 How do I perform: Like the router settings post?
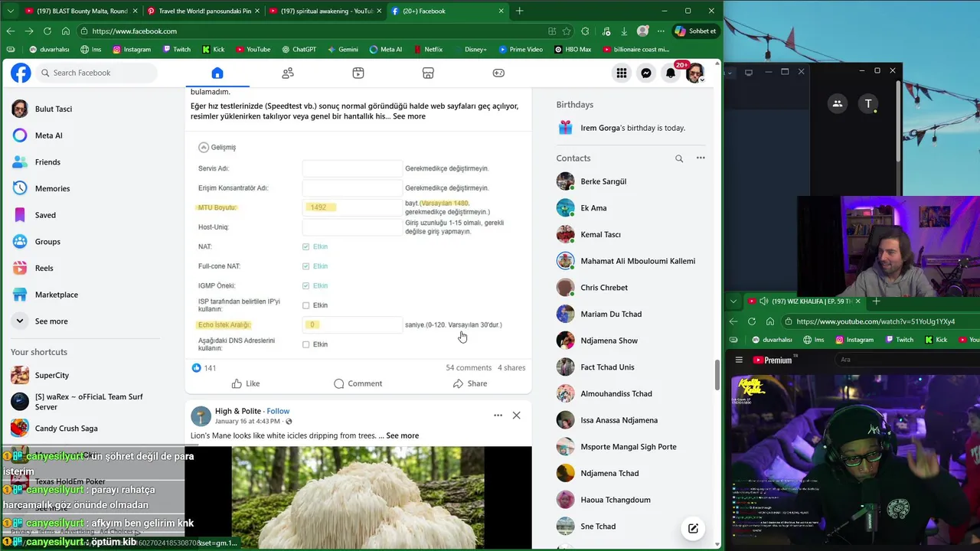pyautogui.click(x=246, y=383)
